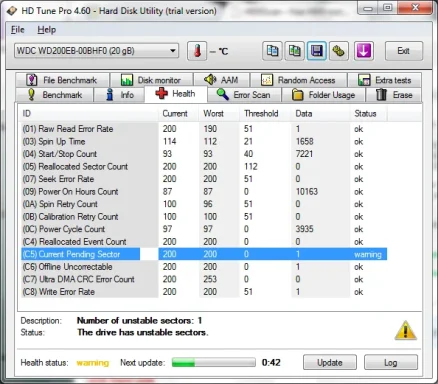This screenshot has width=438, height=384.
Task: Click the yellow warning triangle icon
Action: [x=405, y=330]
